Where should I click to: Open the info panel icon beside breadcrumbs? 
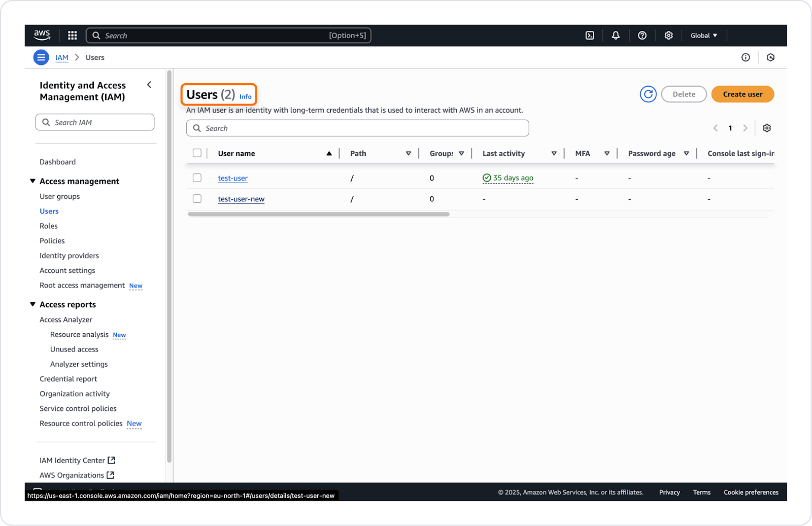[746, 57]
